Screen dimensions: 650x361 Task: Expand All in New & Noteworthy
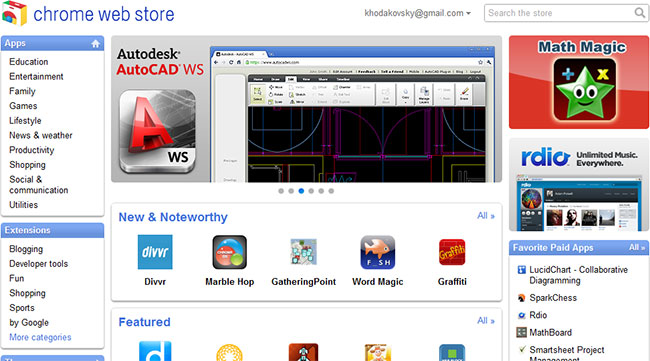click(486, 216)
